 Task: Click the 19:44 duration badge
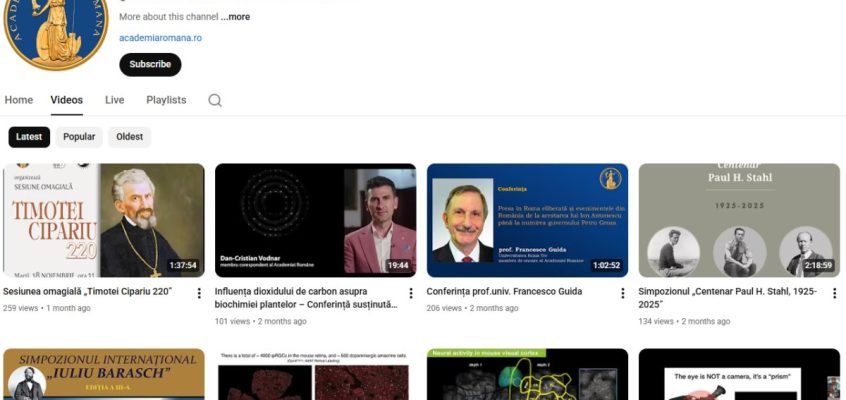pos(398,266)
